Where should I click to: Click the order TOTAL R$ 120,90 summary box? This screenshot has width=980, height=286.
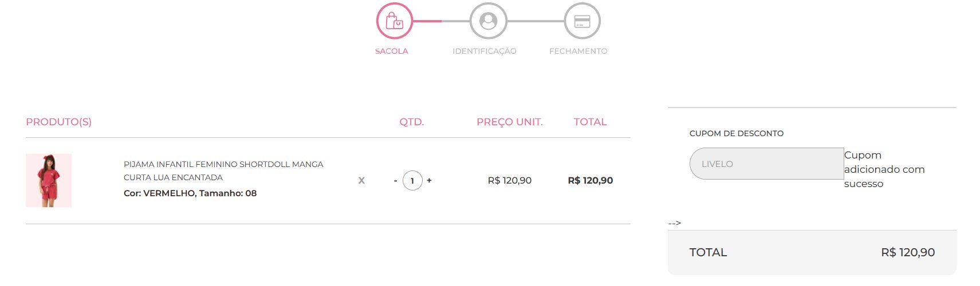coord(812,252)
